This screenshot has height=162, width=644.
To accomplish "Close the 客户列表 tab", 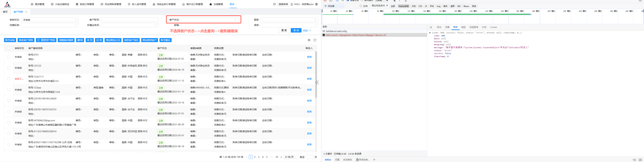I will (26, 12).
